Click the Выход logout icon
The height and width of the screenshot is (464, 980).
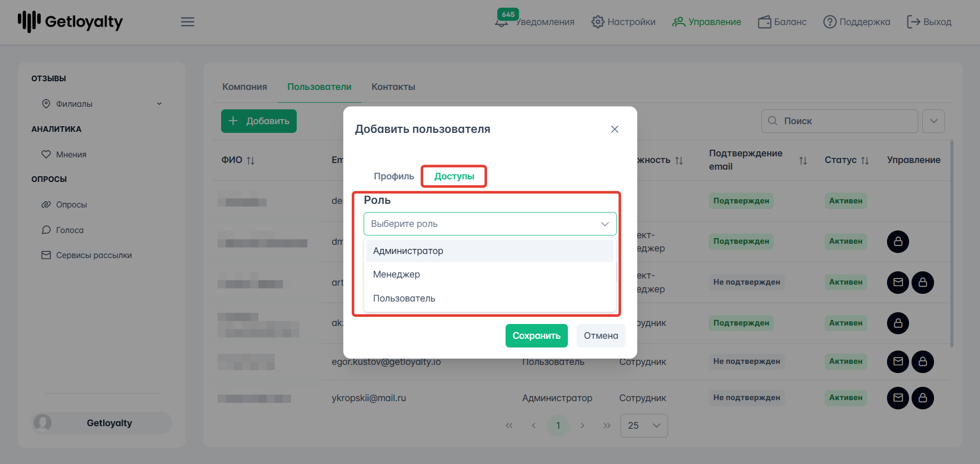(913, 22)
